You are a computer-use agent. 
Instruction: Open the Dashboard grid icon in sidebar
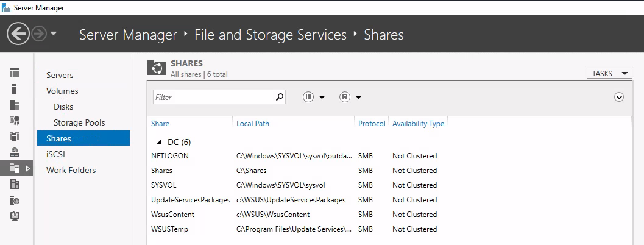click(x=15, y=73)
